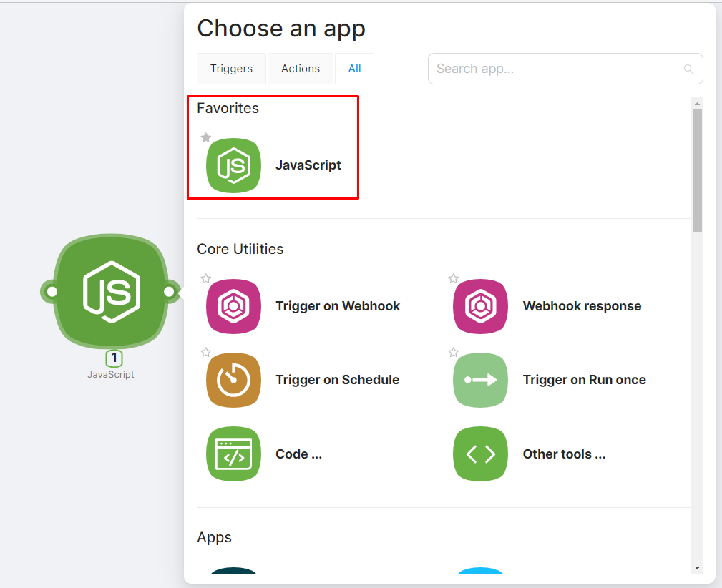Viewport: 722px width, 588px height.
Task: Click the scrollbar down arrow in app list
Action: point(697,568)
